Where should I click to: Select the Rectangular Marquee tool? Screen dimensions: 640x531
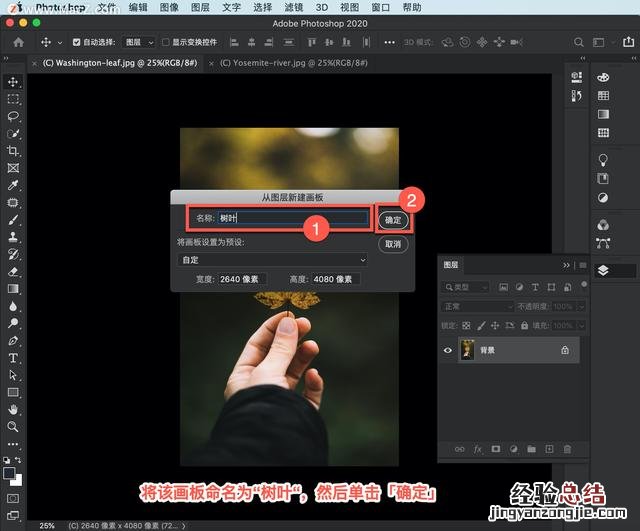pyautogui.click(x=13, y=99)
